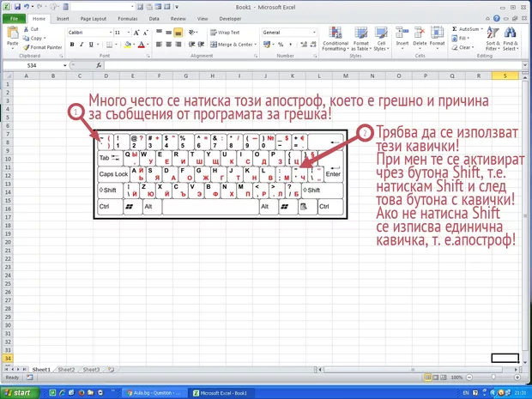
Task: Open Excel Help question mark
Action: pyautogui.click(x=496, y=19)
